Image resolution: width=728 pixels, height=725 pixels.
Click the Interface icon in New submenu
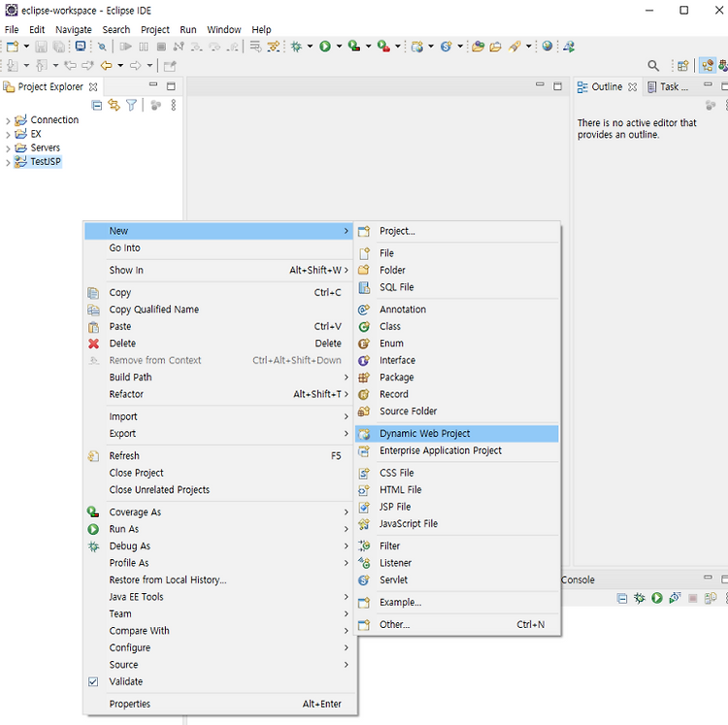(x=364, y=361)
